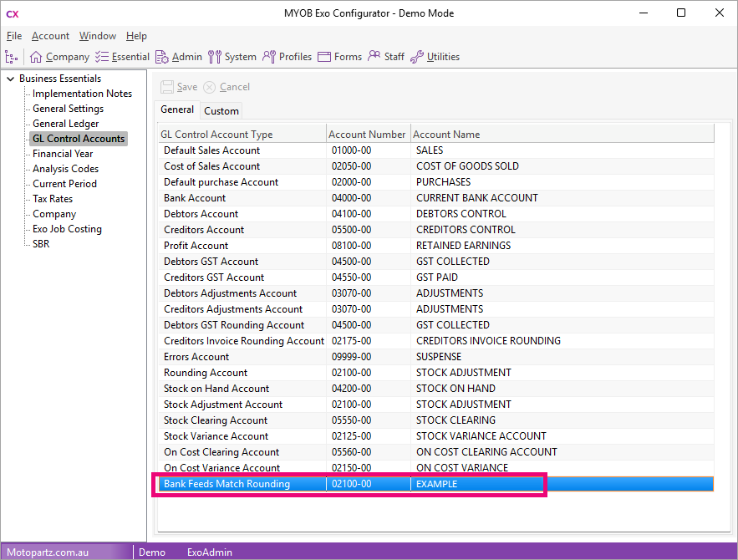The height and width of the screenshot is (560, 738).
Task: Open the Forms toolbar section
Action: tap(340, 57)
